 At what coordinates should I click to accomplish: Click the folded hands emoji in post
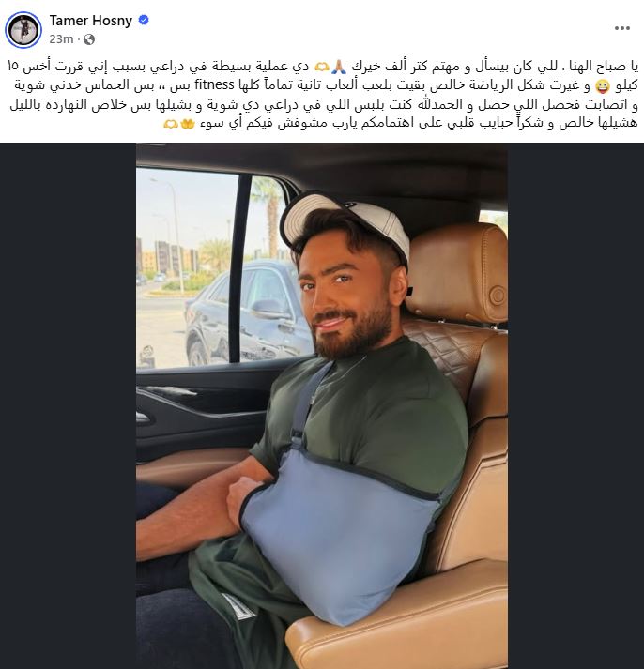pyautogui.click(x=339, y=66)
